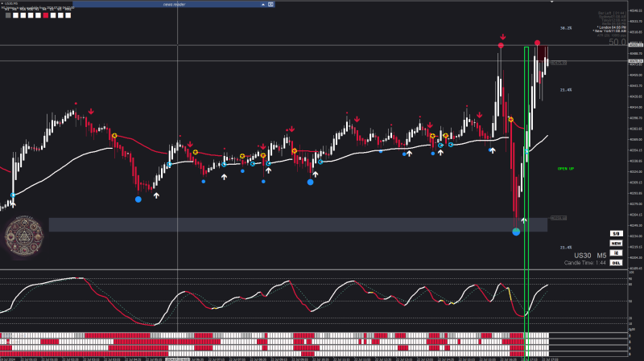Click the Bar Left timer text

tap(612, 13)
